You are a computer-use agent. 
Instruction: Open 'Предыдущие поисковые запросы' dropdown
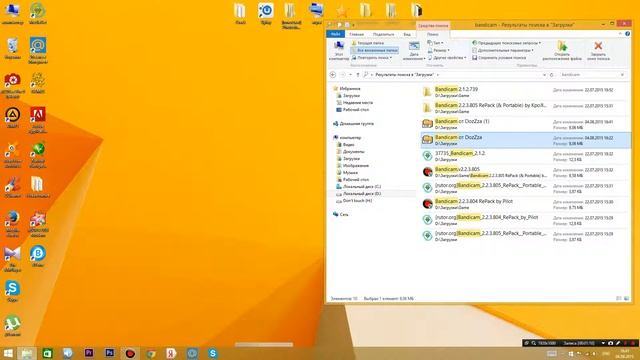[507, 43]
